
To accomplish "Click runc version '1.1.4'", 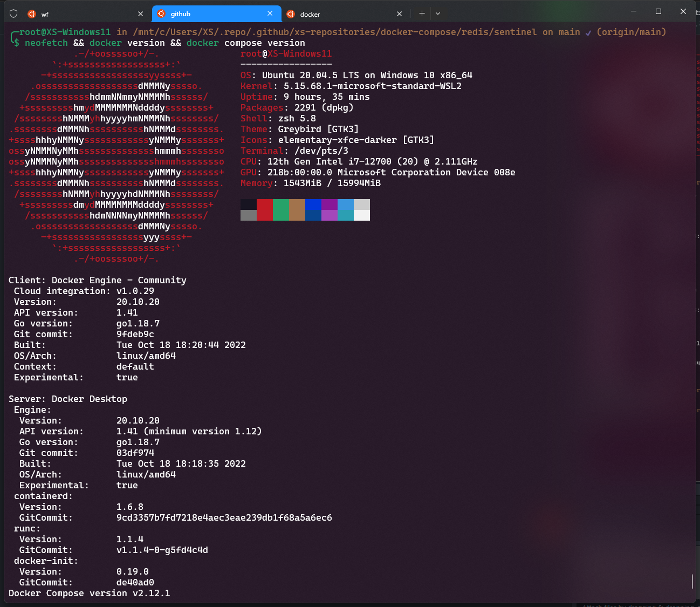I will 130,540.
